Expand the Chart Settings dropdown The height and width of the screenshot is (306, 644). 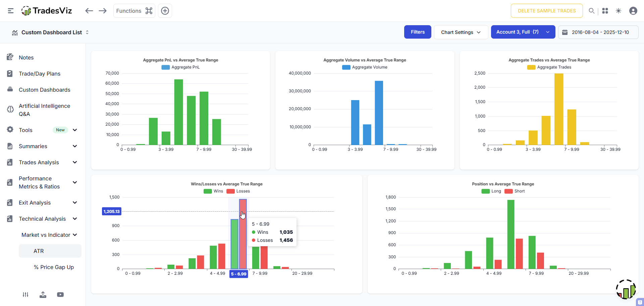461,32
